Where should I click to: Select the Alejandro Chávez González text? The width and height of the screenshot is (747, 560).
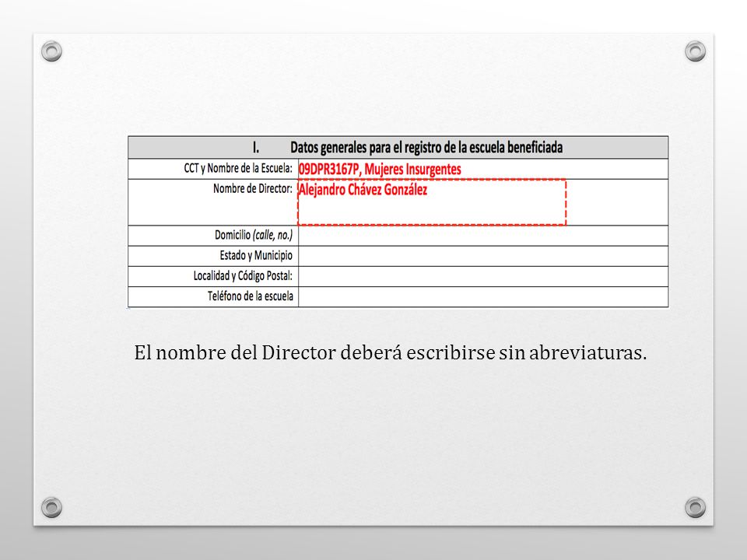click(363, 190)
